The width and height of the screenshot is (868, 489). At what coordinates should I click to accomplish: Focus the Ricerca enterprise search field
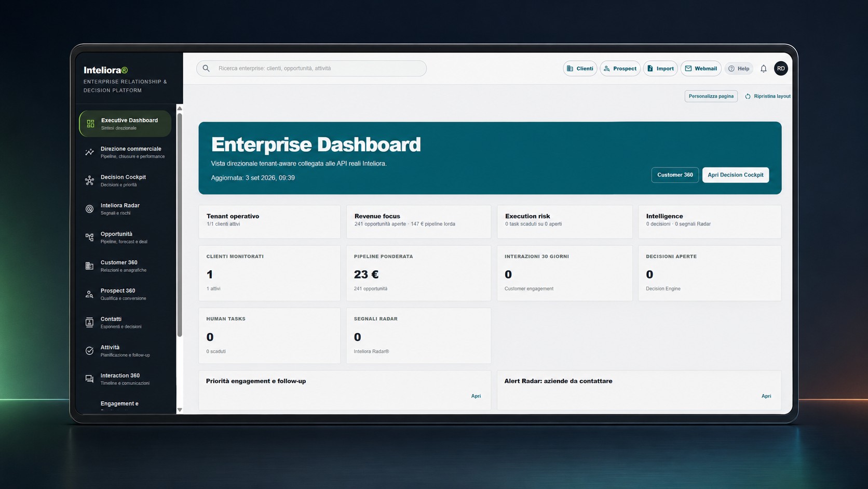311,69
